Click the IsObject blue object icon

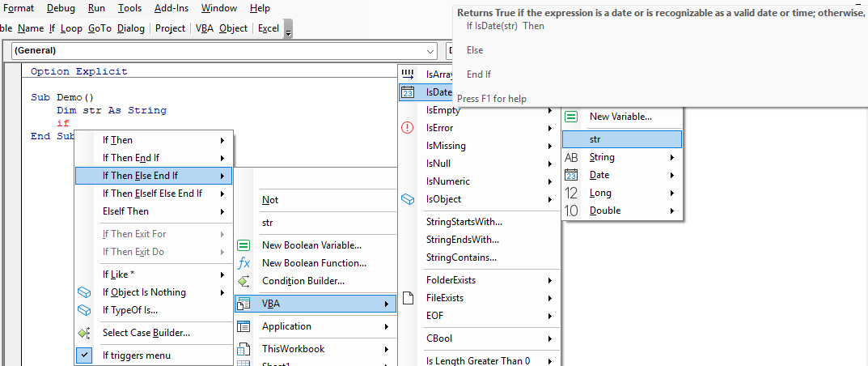click(408, 198)
